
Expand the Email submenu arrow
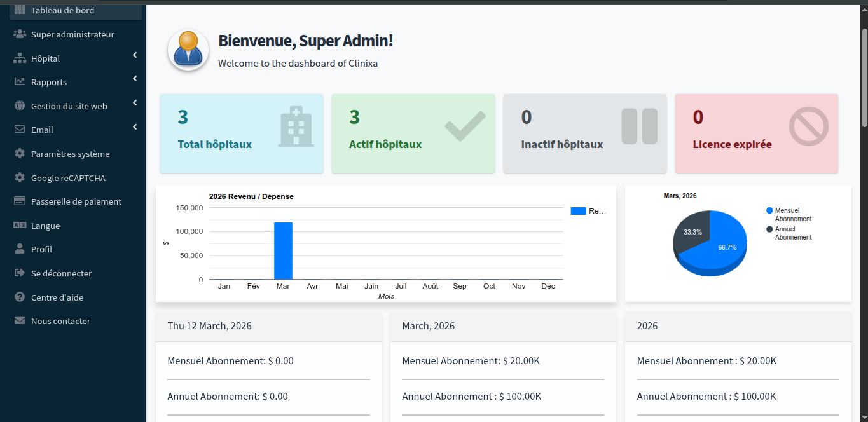click(x=135, y=127)
